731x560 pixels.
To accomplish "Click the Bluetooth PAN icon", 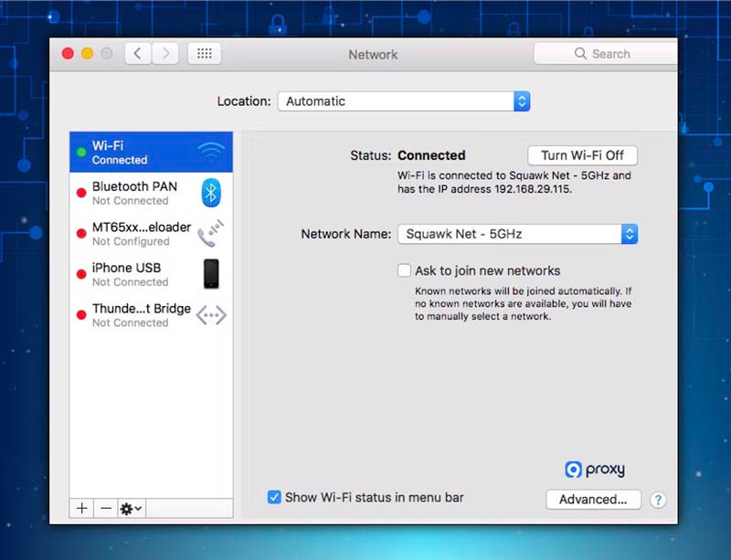I will click(211, 193).
